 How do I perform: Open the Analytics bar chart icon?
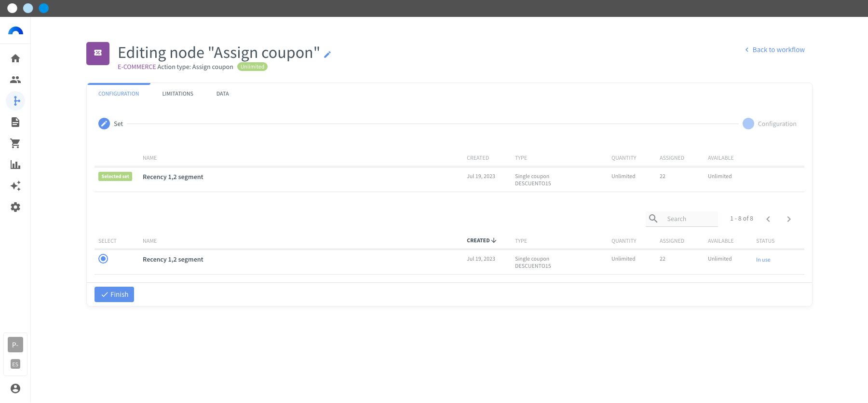click(15, 165)
